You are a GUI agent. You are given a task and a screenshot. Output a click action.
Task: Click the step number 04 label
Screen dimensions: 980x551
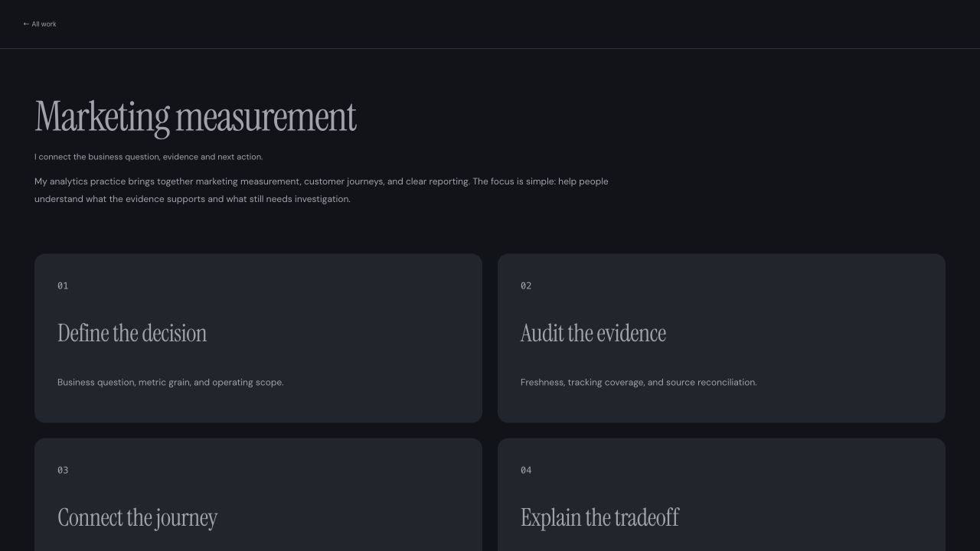(526, 471)
